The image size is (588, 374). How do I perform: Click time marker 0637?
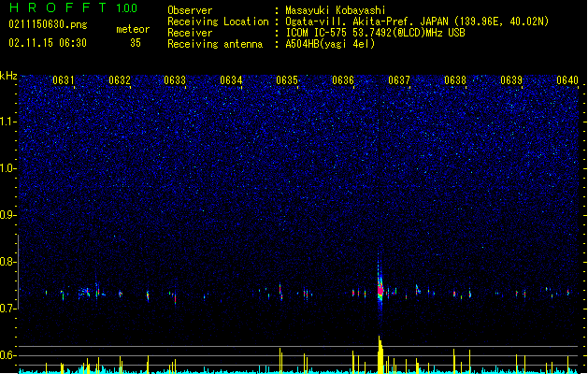pyautogui.click(x=399, y=80)
